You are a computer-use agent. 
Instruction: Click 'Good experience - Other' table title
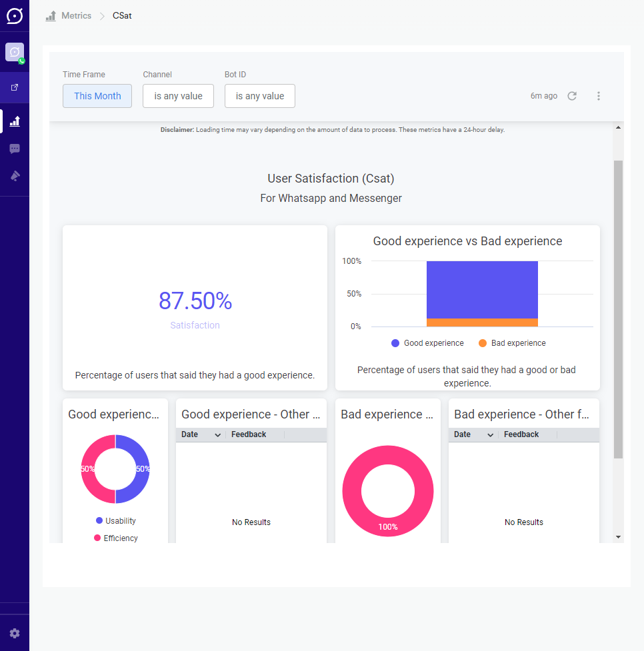click(x=251, y=414)
